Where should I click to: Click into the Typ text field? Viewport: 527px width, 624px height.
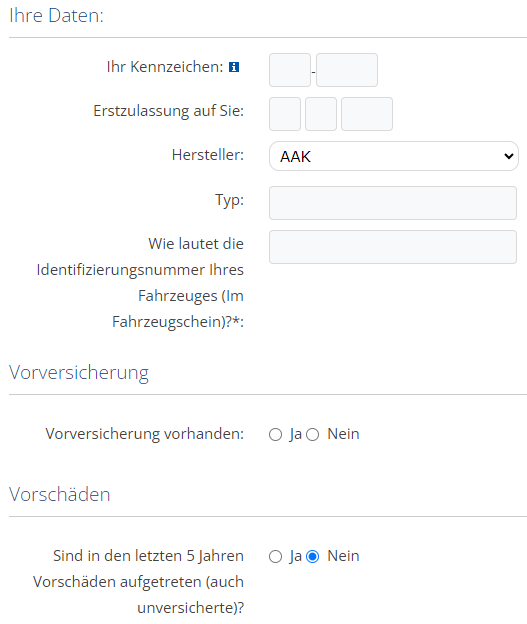click(x=393, y=203)
